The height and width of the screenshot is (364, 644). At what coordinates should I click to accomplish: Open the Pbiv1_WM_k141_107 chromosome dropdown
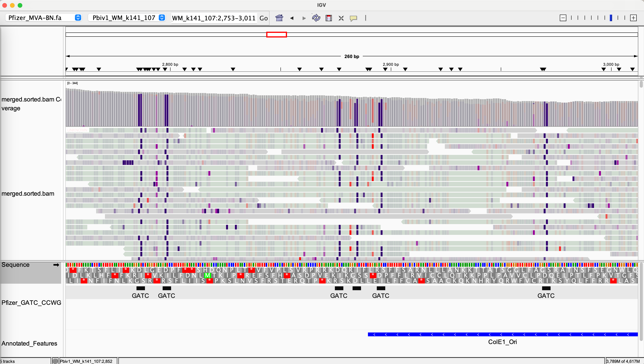click(127, 18)
